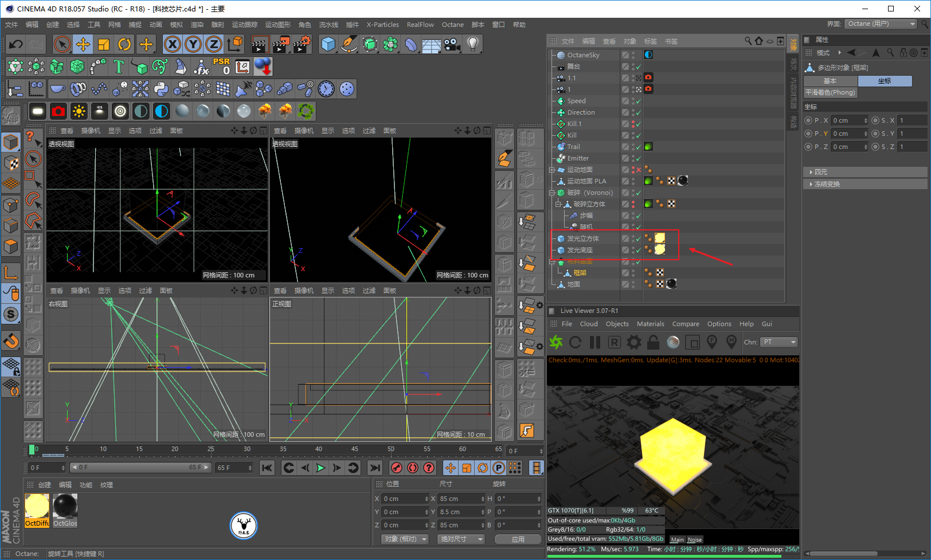Click the Python effector icon

click(x=161, y=89)
